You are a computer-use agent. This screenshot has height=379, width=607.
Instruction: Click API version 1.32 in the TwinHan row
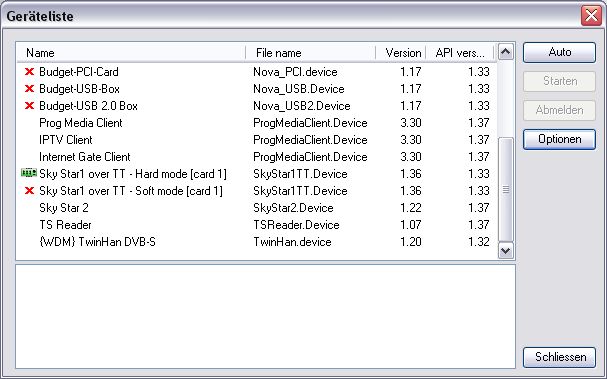[479, 242]
